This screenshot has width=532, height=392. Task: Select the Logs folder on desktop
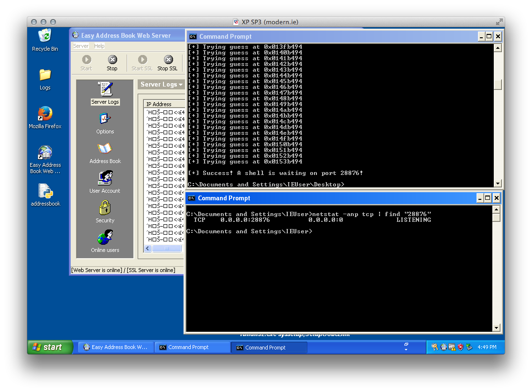pyautogui.click(x=45, y=79)
